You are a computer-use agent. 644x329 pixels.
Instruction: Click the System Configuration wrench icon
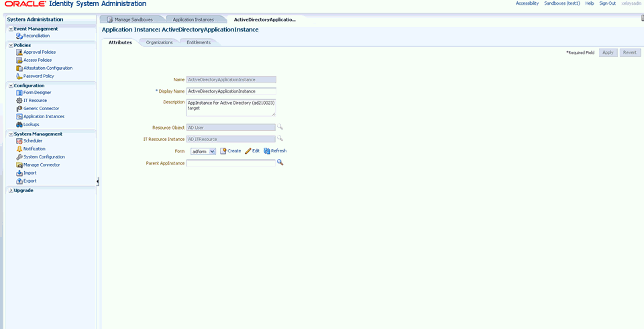19,157
